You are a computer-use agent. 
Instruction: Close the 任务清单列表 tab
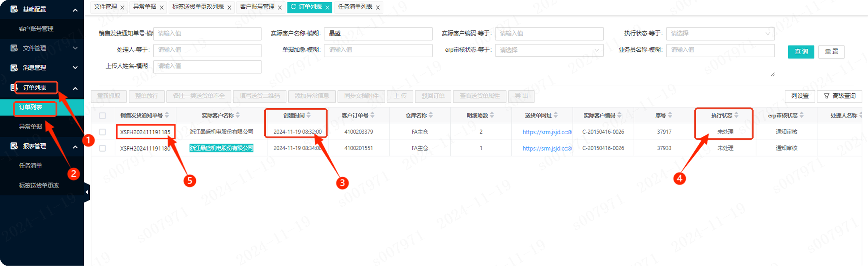coord(378,7)
